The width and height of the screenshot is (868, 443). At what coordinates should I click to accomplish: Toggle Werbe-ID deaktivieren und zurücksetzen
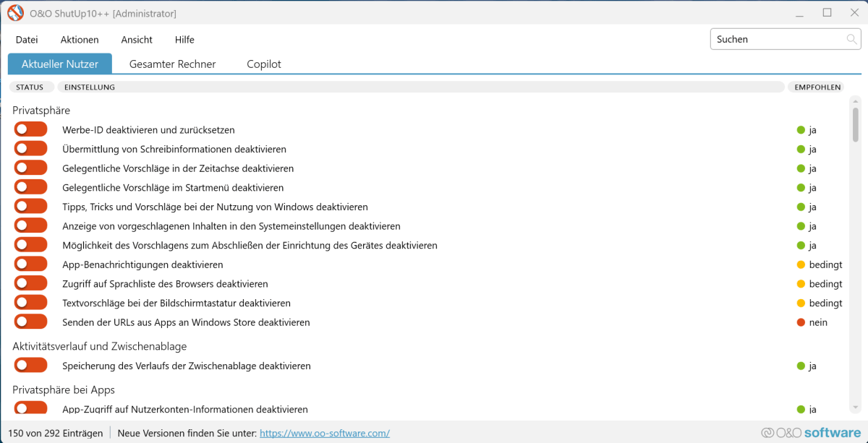(30, 129)
